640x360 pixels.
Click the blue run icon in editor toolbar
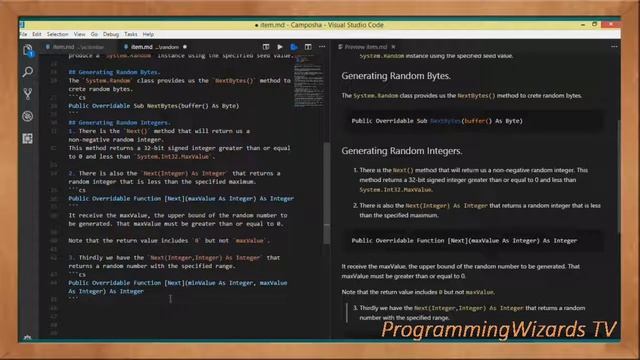pos(294,47)
